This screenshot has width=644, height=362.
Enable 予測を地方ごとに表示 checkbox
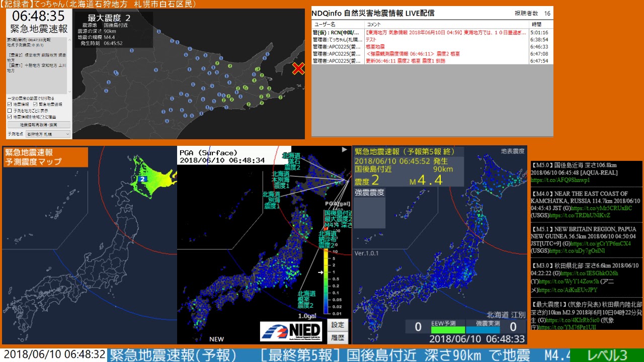pyautogui.click(x=10, y=110)
